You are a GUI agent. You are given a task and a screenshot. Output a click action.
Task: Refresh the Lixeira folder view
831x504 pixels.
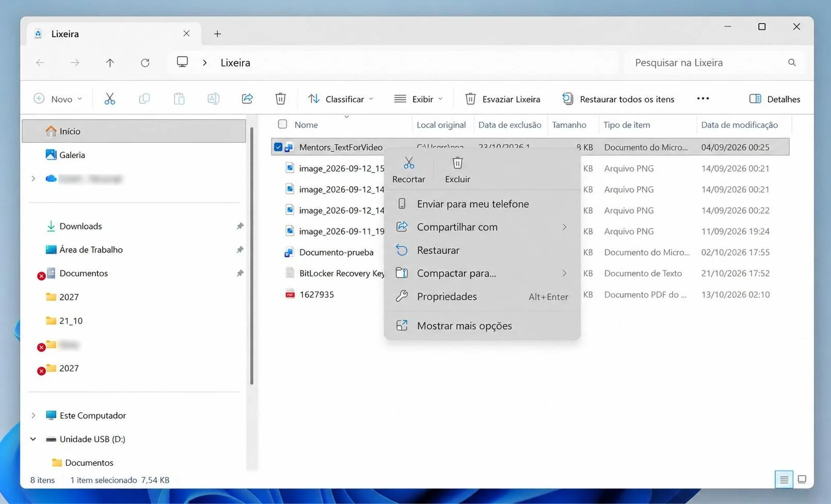tap(145, 62)
